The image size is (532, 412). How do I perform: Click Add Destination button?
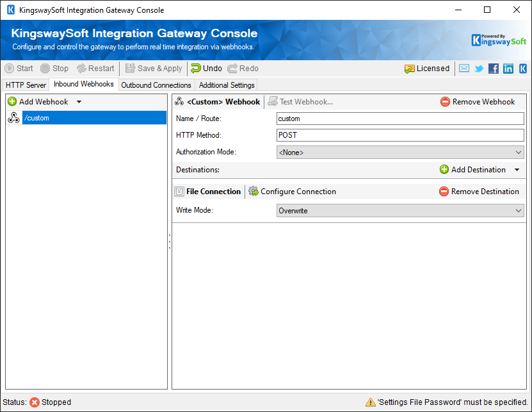pos(472,170)
